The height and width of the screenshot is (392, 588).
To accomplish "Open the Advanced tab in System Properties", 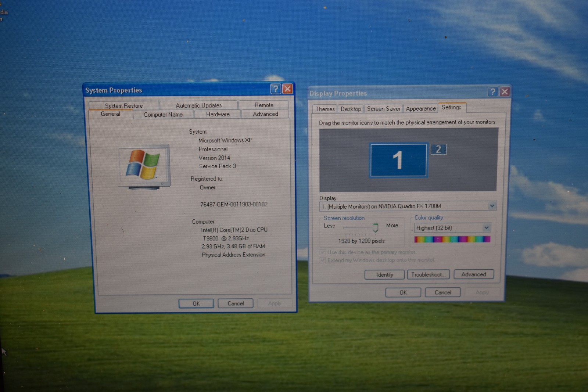I will [x=265, y=114].
